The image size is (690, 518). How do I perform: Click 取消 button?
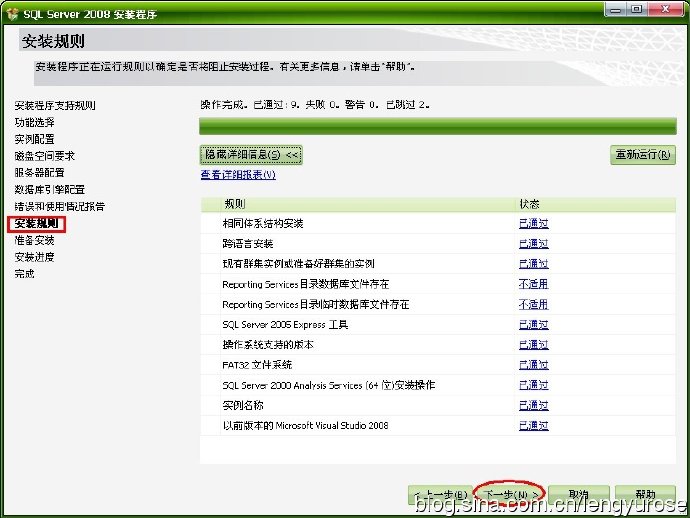[579, 495]
